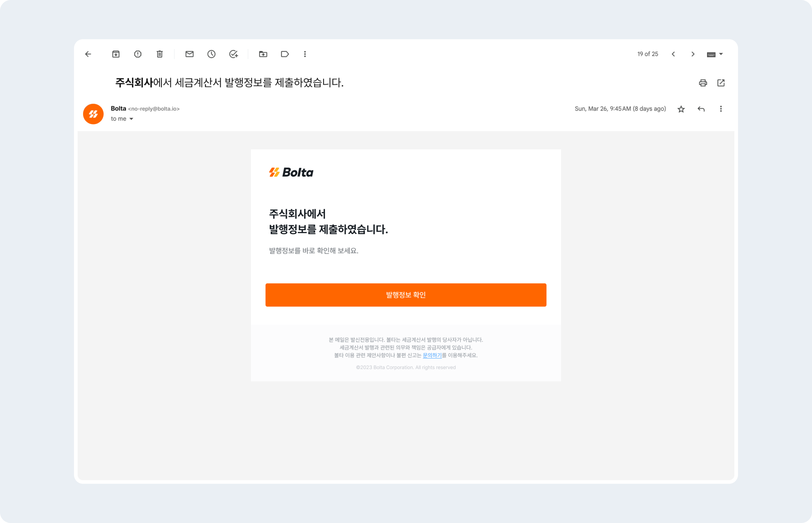Open the toolbar overflow menu
Screen dimensions: 812x523
pyautogui.click(x=304, y=54)
